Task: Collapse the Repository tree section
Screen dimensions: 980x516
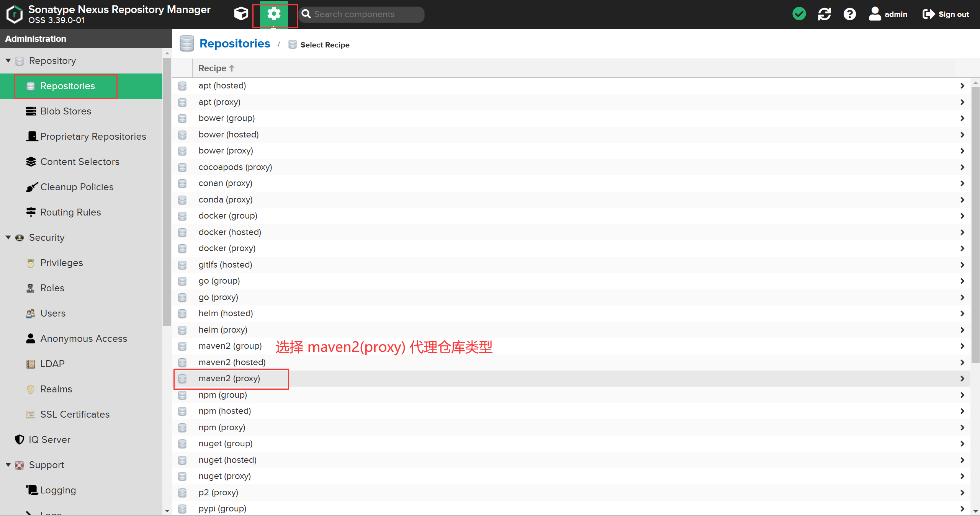Action: click(8, 60)
